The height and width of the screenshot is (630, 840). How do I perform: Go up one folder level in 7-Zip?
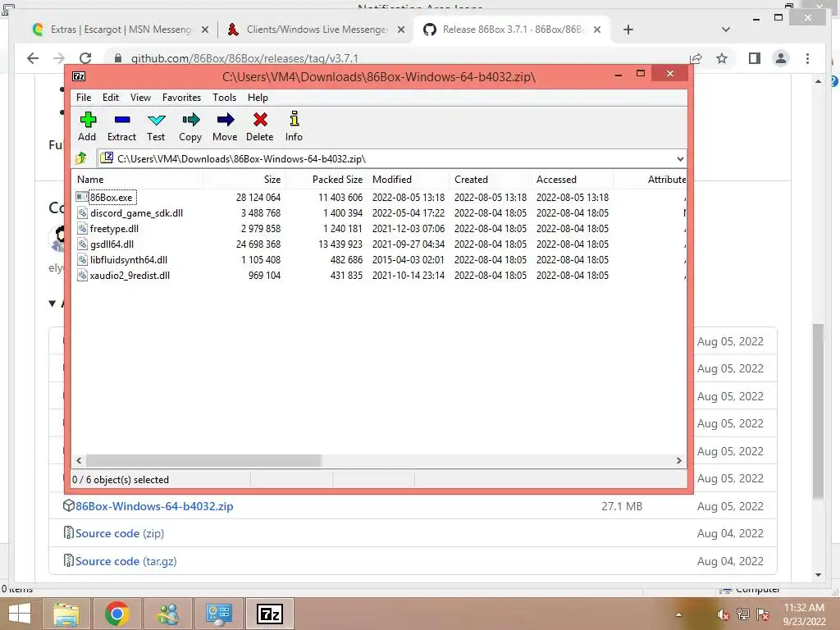[x=81, y=158]
